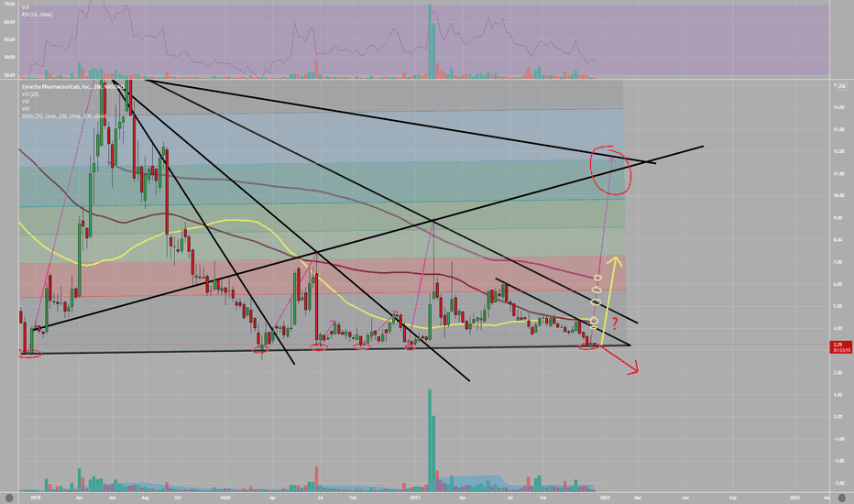
Task: Select the Vol (20) indicator legend
Action: [30, 94]
